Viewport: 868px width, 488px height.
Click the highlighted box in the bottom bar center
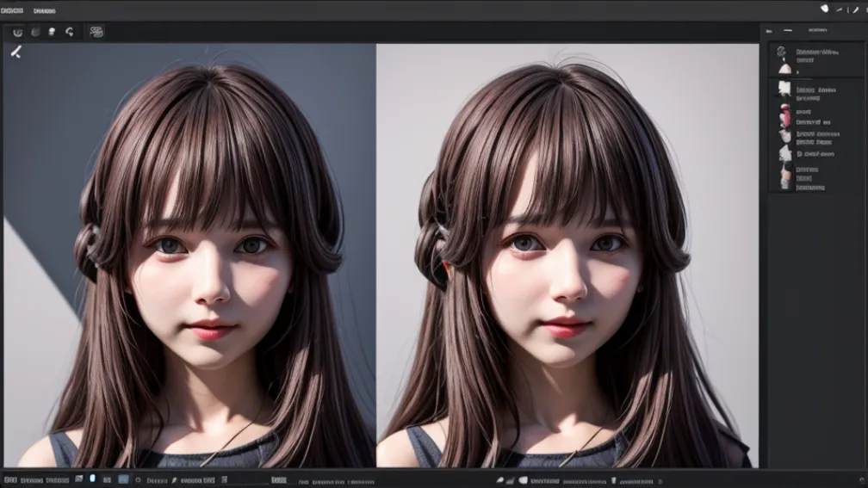(x=278, y=479)
